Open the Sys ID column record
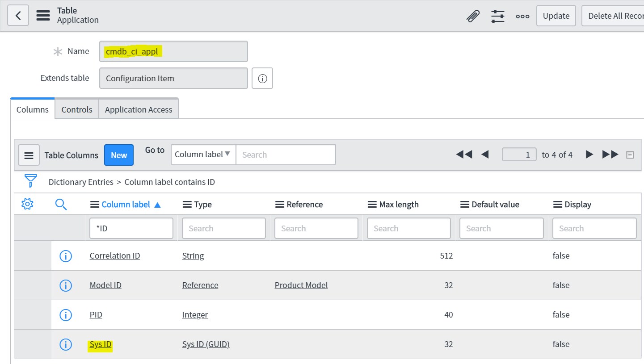The height and width of the screenshot is (364, 644). [x=100, y=344]
